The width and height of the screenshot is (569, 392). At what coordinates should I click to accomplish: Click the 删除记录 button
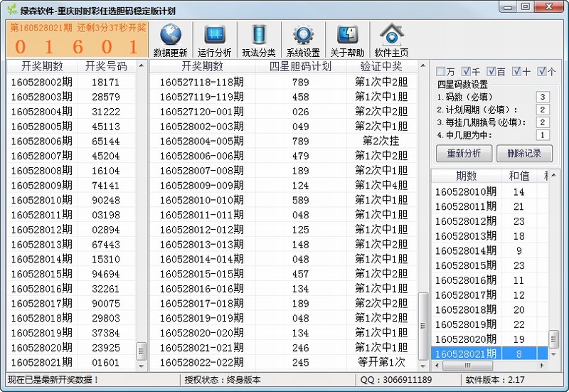523,153
